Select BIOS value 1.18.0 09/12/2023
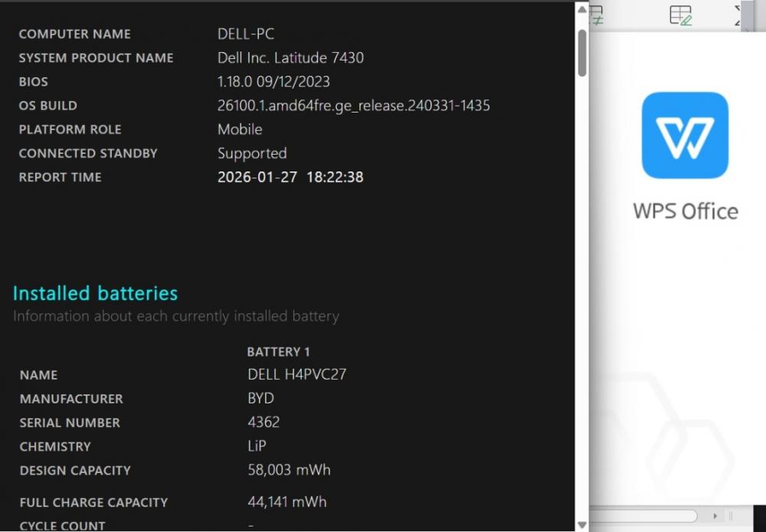 pos(273,81)
